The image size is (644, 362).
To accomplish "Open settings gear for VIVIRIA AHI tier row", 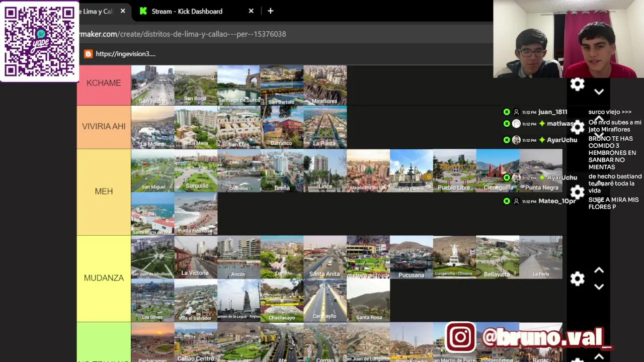I will click(x=577, y=127).
